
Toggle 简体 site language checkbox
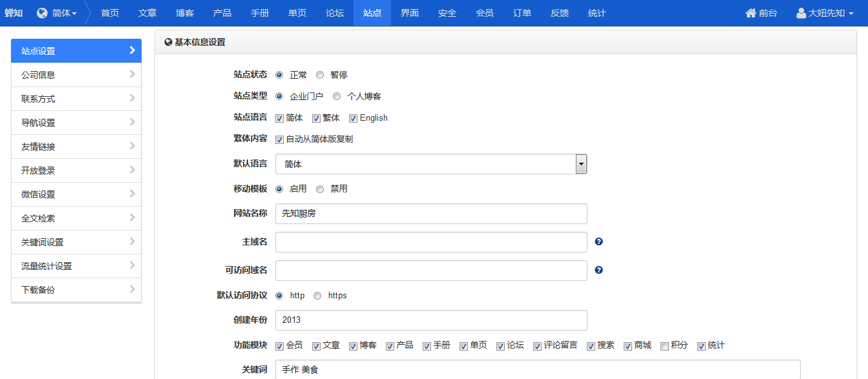pos(279,118)
